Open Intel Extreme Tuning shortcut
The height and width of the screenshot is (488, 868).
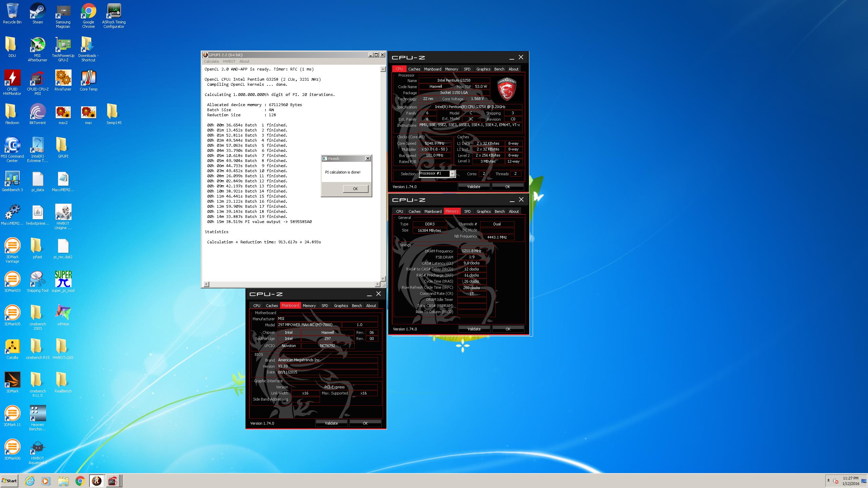tap(38, 150)
